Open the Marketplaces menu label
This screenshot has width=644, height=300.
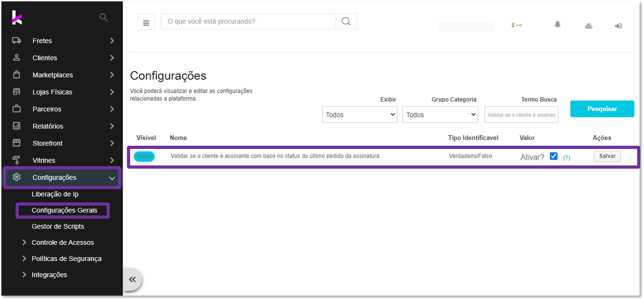pos(53,75)
